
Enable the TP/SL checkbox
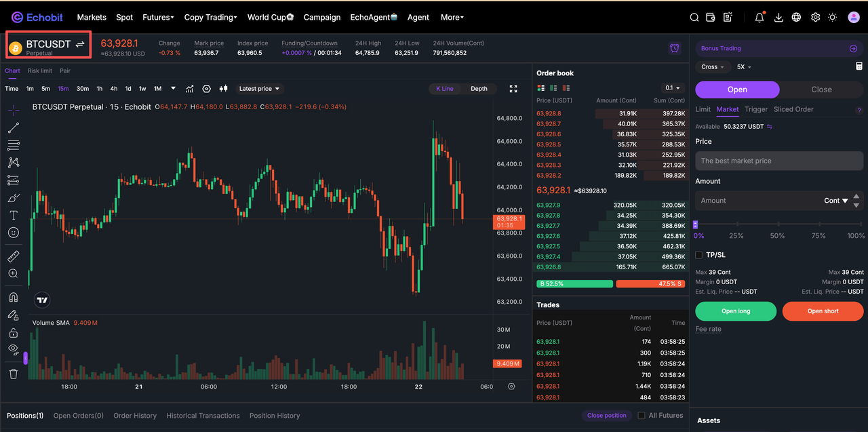(x=699, y=255)
